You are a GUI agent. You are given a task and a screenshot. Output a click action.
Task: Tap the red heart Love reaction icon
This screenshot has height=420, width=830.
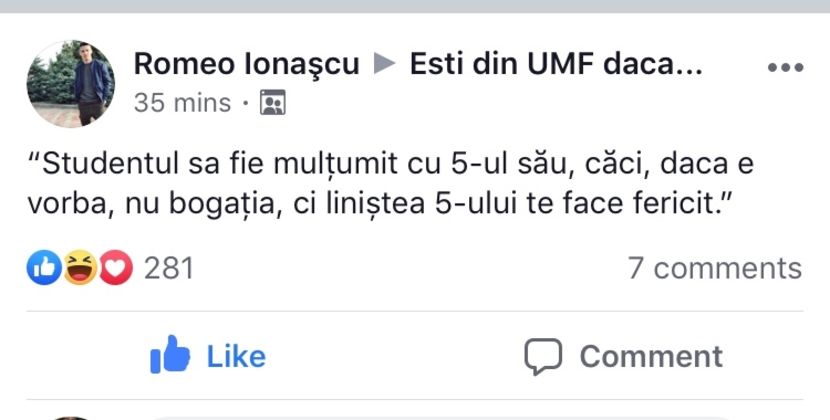pyautogui.click(x=116, y=267)
